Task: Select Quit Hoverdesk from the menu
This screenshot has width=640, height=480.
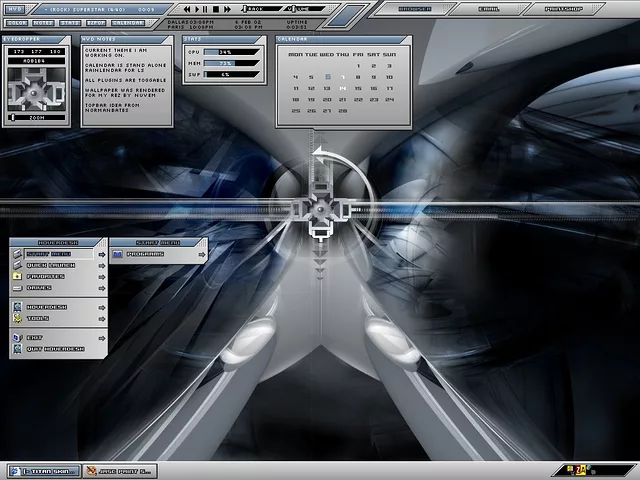Action: click(x=55, y=348)
